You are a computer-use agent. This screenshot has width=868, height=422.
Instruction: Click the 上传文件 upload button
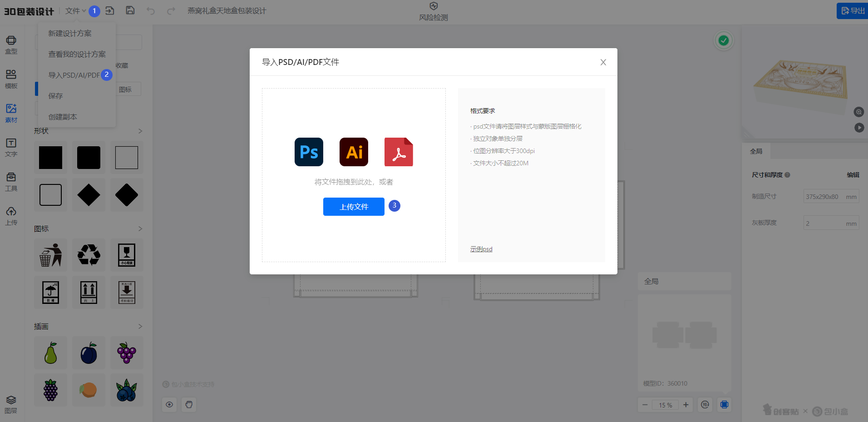click(354, 207)
